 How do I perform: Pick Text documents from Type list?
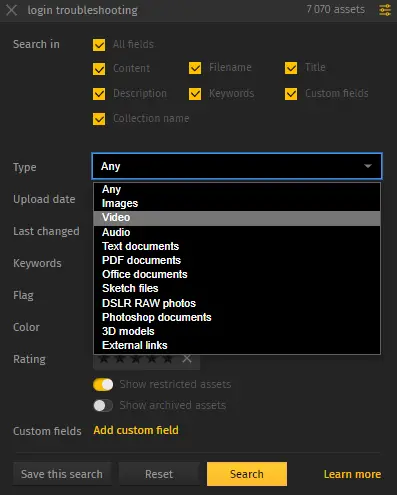pos(237,246)
